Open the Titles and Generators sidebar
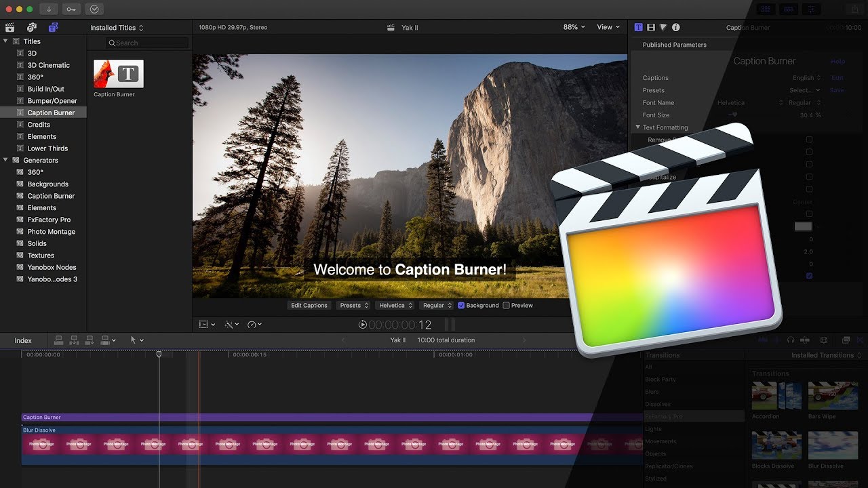Screen dimensions: 868x488 pos(53,28)
